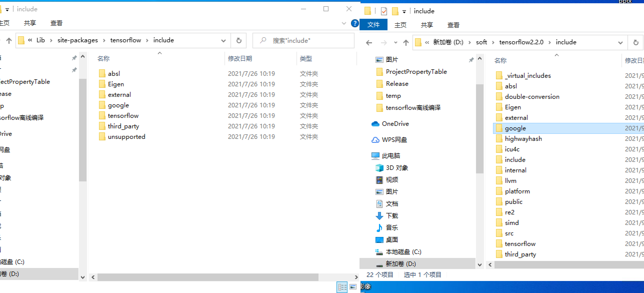The width and height of the screenshot is (644, 293).
Task: Open the quick access toolbar customize menu
Action: point(404,11)
